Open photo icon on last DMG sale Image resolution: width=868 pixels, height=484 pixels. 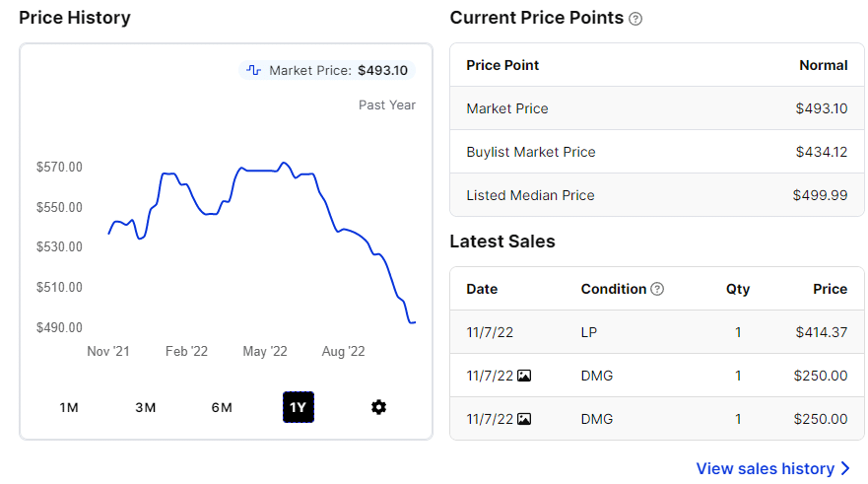524,419
